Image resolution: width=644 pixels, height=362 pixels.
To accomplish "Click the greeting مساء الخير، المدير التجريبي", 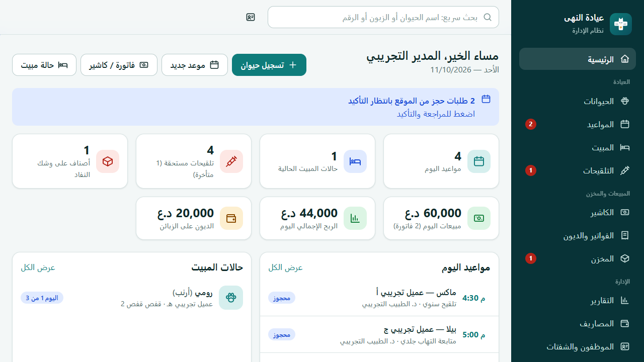I will [433, 55].
